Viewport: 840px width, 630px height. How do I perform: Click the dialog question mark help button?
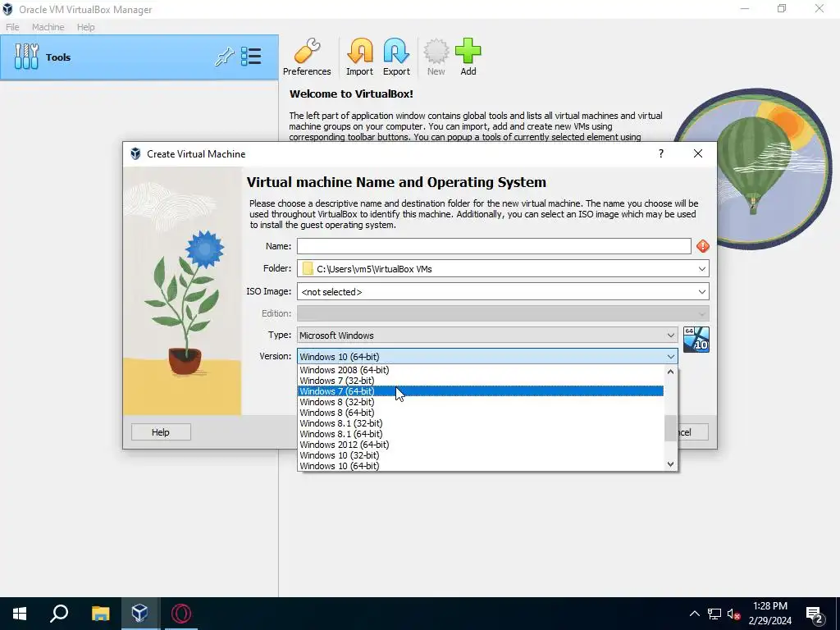661,153
